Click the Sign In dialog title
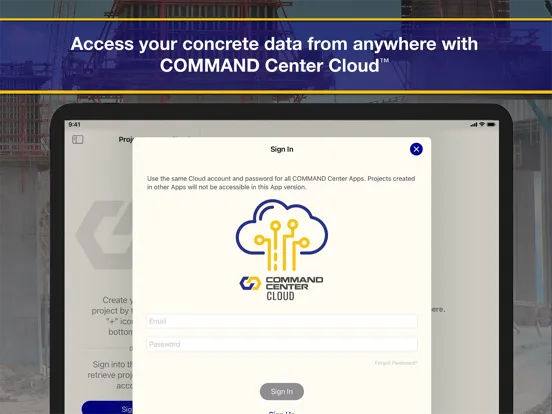The width and height of the screenshot is (552, 414). coord(282,149)
